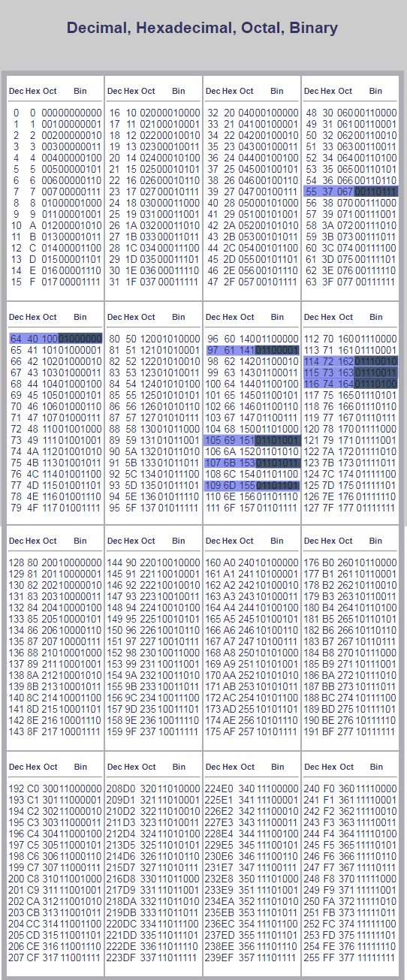Select the row for decimal 48
407x980 pixels.
pyautogui.click(x=350, y=113)
